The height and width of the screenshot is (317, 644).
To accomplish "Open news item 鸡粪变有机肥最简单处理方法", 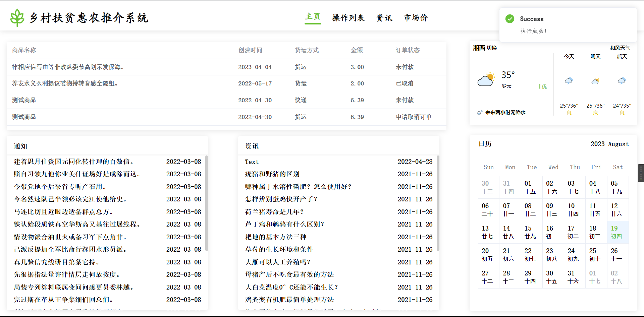I will [x=289, y=300].
